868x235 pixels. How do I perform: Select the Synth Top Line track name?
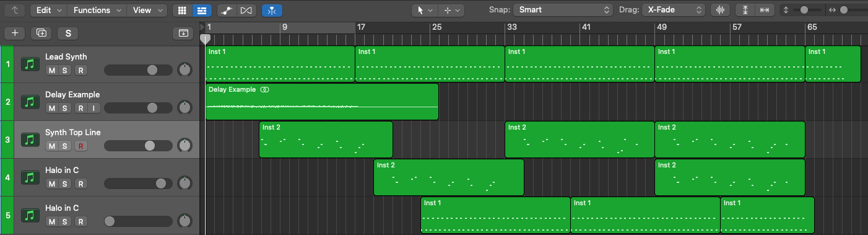tap(72, 132)
